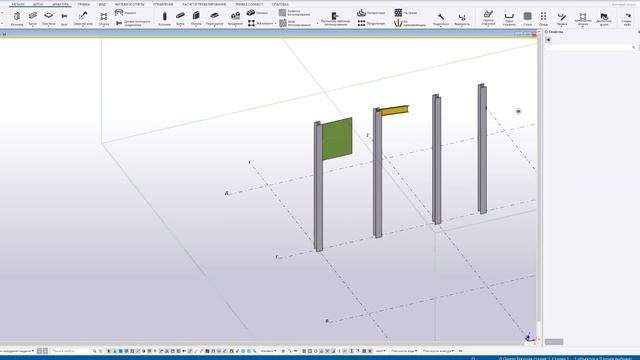Open the outline planes dropdown in the bottom toolbar
Image resolution: width=640 pixels, height=360 pixels.
coord(438,351)
